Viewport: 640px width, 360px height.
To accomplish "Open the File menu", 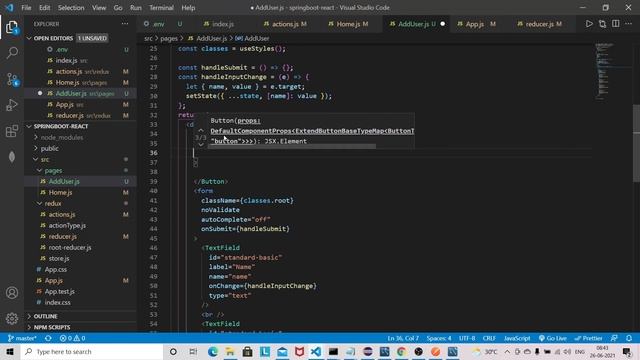I will click(x=26, y=8).
